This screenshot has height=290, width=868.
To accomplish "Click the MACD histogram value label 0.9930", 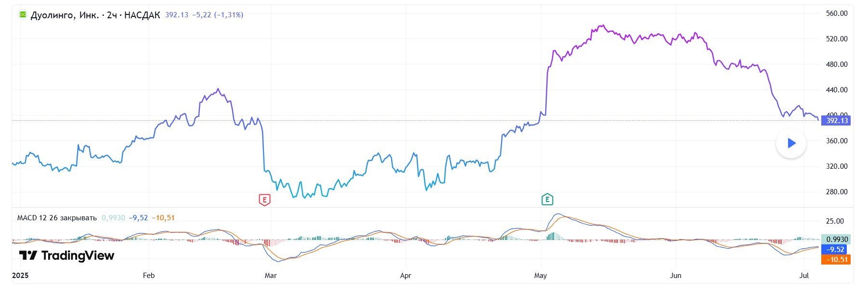I will pos(837,239).
